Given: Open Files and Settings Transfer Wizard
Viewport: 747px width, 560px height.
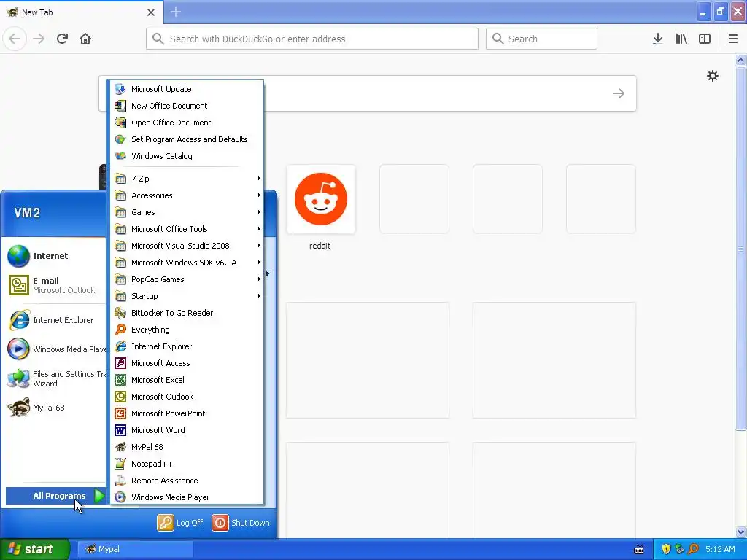Looking at the screenshot, I should [x=55, y=378].
